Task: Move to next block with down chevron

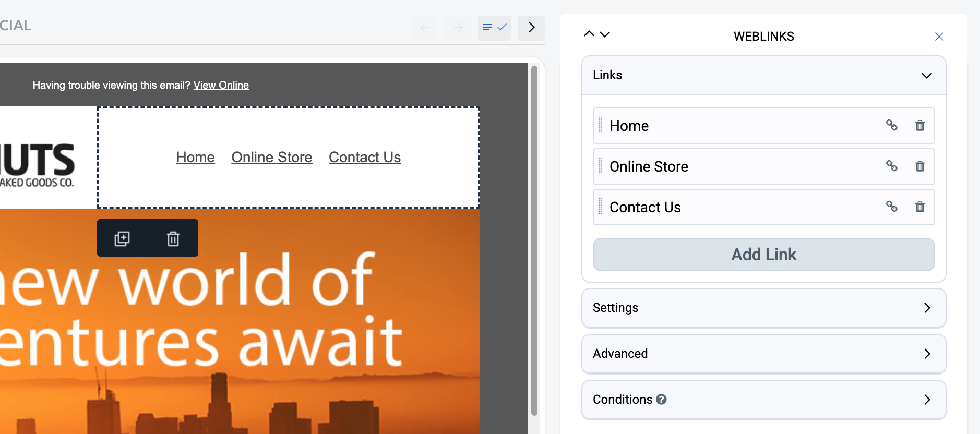Action: click(605, 34)
